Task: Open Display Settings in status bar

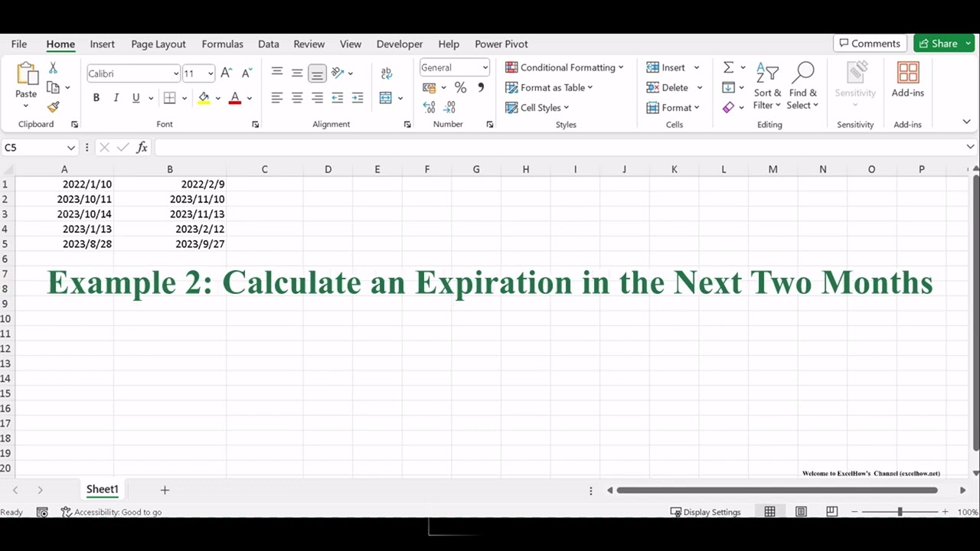Action: [x=705, y=512]
